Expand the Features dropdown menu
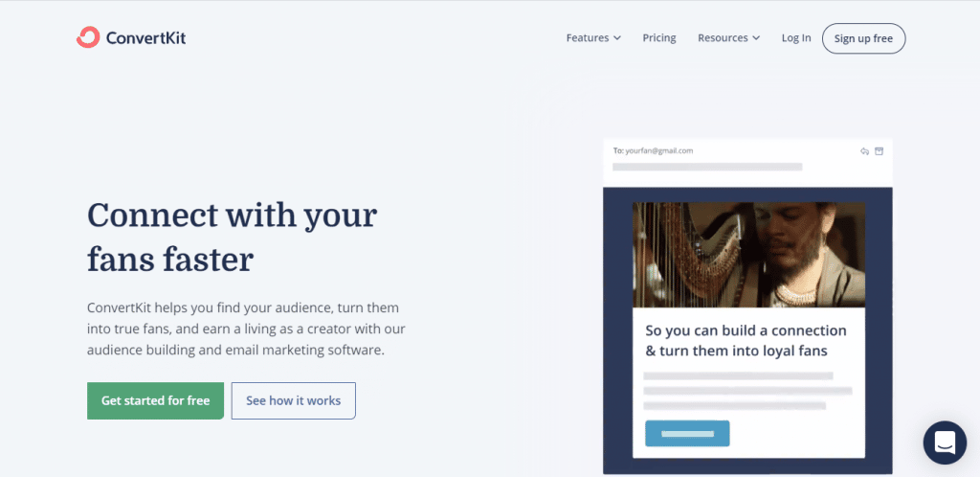This screenshot has width=980, height=477. coord(593,38)
